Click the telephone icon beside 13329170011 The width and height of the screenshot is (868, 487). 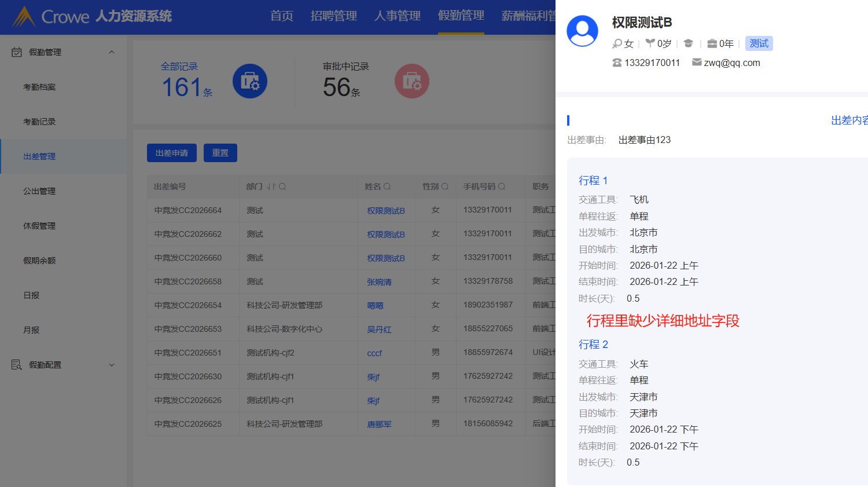click(x=617, y=63)
